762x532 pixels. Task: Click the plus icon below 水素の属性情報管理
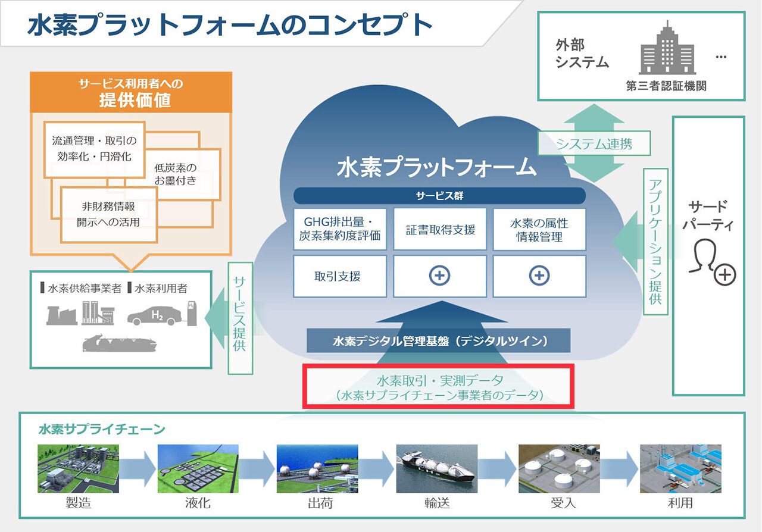(539, 276)
